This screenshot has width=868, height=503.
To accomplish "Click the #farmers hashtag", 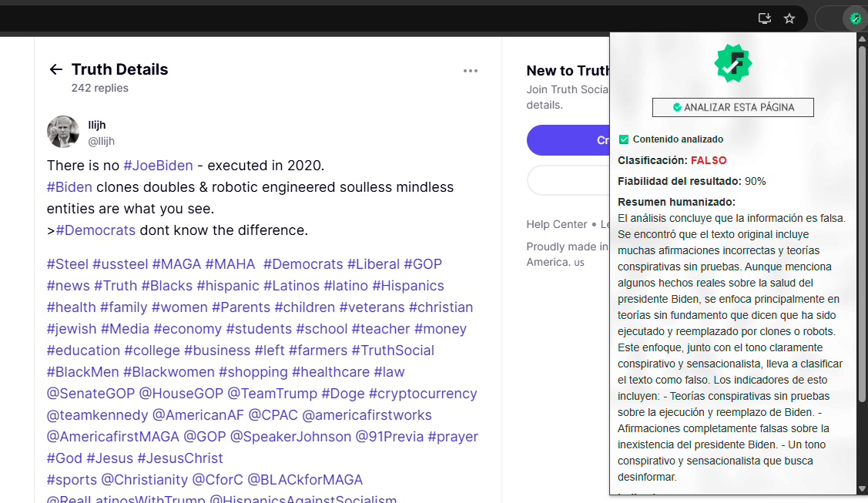I will (x=318, y=350).
